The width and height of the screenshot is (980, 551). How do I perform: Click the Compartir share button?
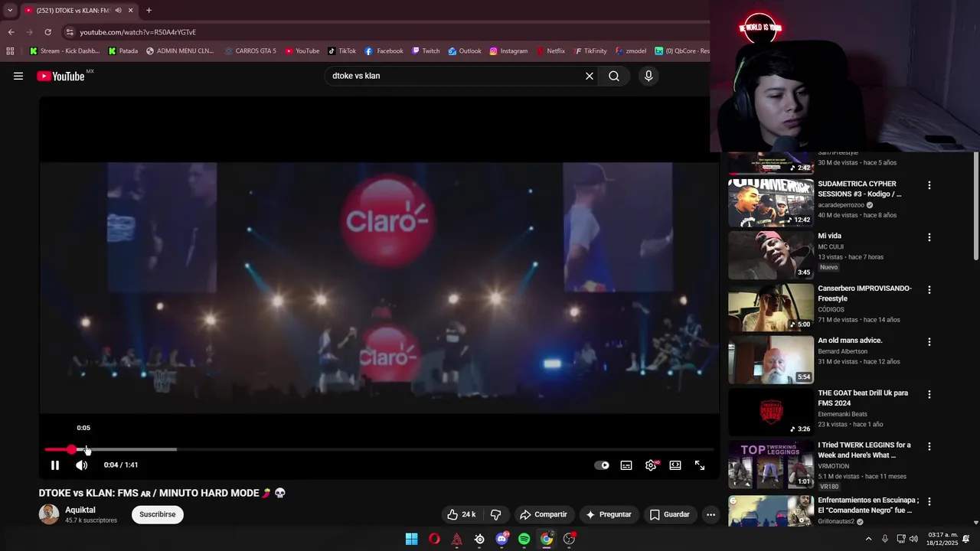(543, 514)
